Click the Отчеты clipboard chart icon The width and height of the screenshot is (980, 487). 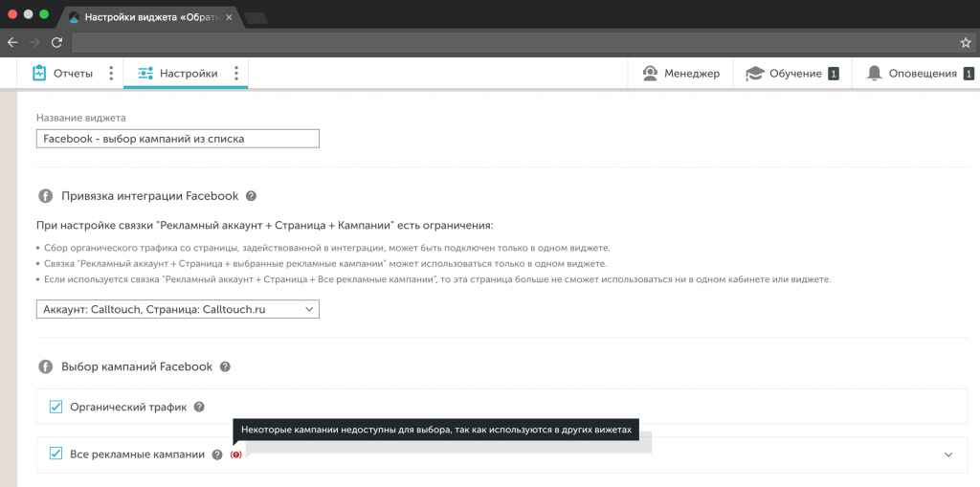pyautogui.click(x=39, y=73)
